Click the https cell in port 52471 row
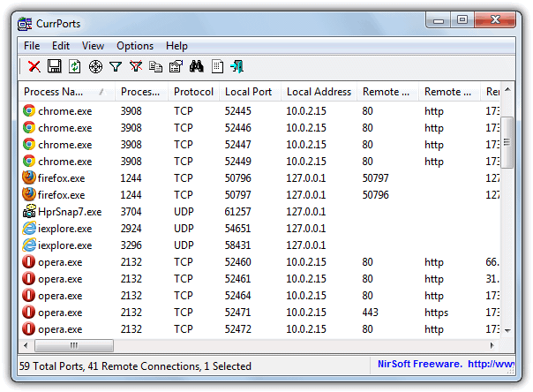 [x=437, y=313]
